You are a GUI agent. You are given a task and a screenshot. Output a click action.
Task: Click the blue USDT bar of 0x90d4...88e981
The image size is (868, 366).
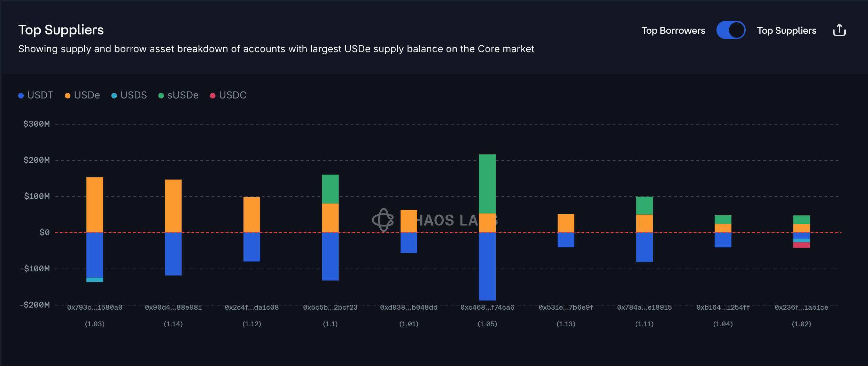[x=173, y=254]
